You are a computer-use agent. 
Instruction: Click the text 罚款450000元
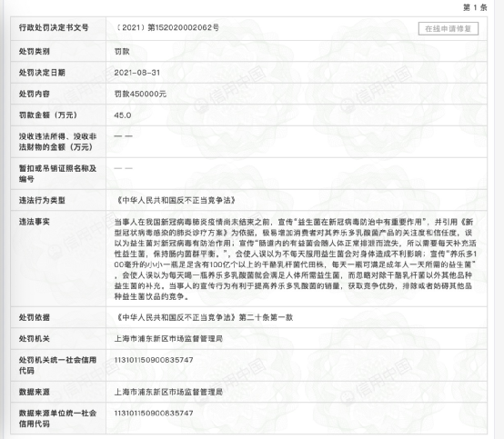(x=140, y=94)
